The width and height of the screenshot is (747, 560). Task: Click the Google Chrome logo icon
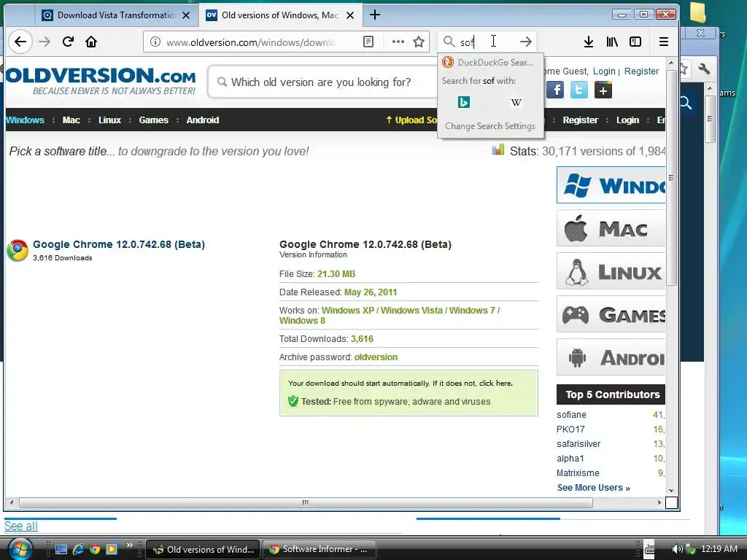18,250
